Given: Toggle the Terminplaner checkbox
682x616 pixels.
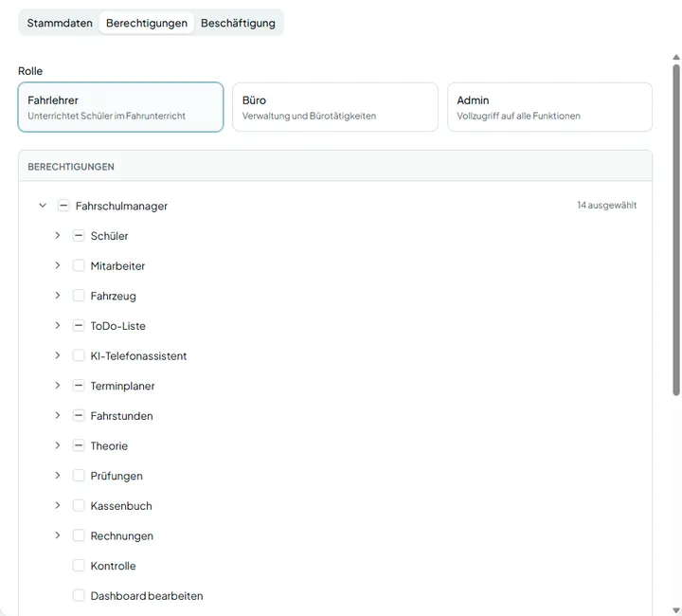Looking at the screenshot, I should tap(79, 386).
